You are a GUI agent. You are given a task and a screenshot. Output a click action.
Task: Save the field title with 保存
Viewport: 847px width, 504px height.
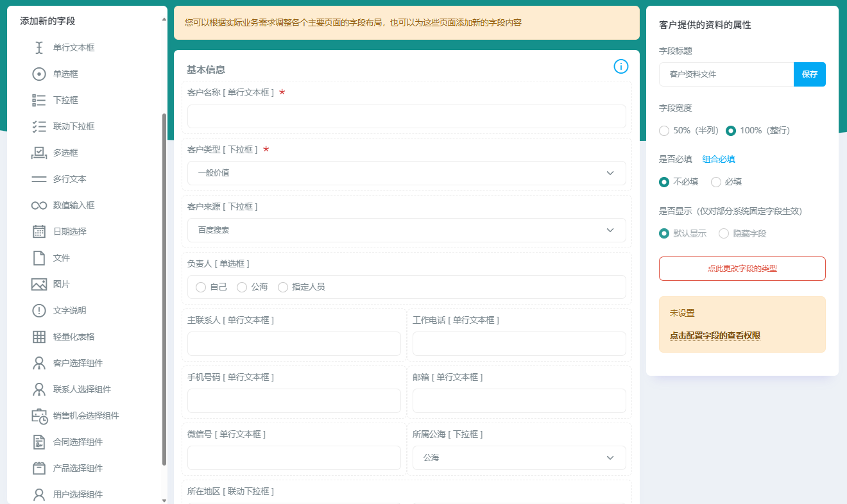pyautogui.click(x=810, y=74)
